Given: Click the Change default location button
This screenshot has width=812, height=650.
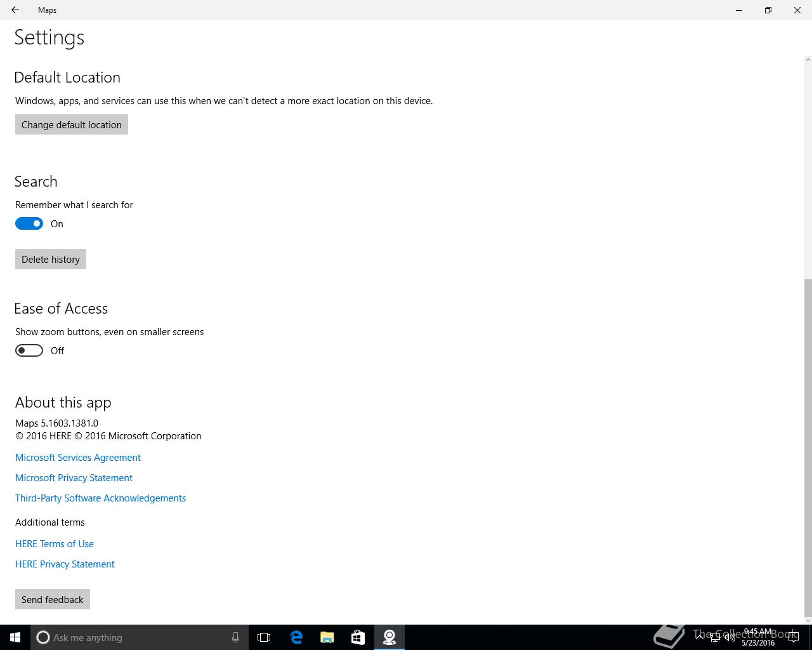Looking at the screenshot, I should [x=72, y=124].
